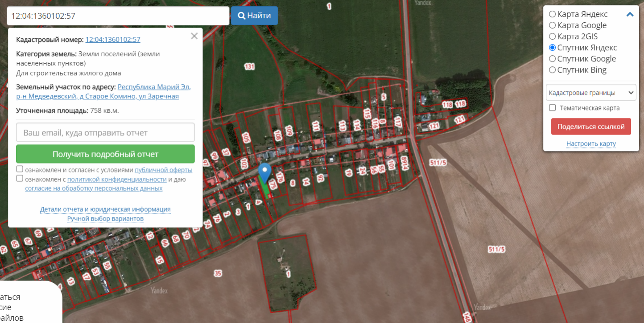This screenshot has width=644, height=323.
Task: Click the email input field
Action: click(105, 132)
